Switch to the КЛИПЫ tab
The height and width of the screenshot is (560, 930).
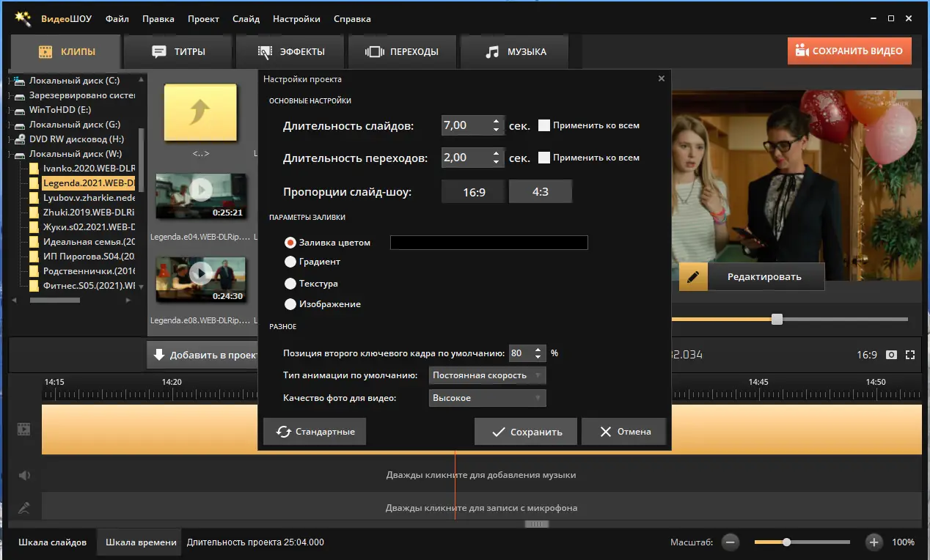(66, 52)
